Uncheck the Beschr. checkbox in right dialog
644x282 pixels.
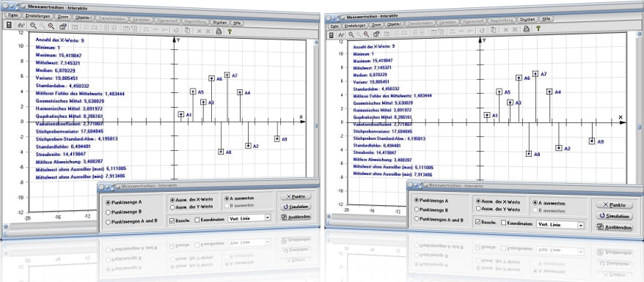coord(477,222)
